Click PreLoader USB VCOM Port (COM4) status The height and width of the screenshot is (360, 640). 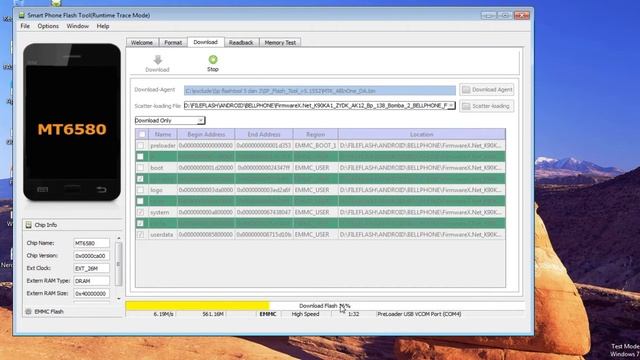tap(419, 314)
